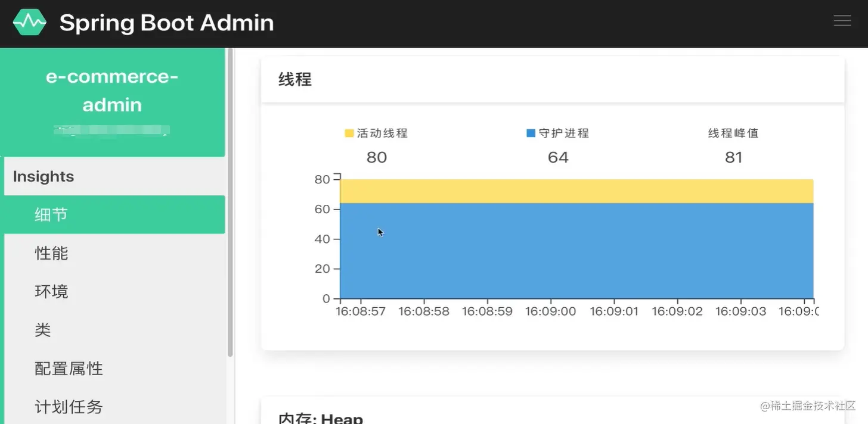This screenshot has height=424, width=868.
Task: Click the blue 守护进程 legend swatch
Action: click(531, 133)
